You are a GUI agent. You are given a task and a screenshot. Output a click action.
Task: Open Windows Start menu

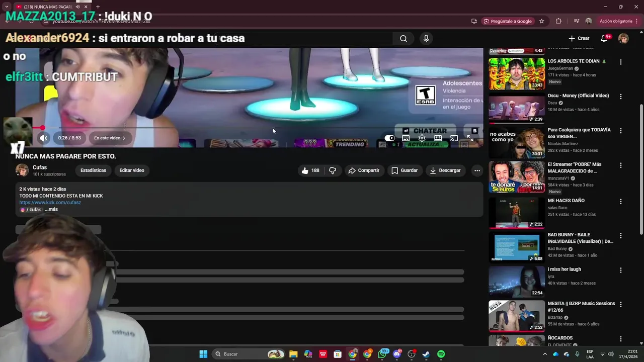click(x=203, y=354)
